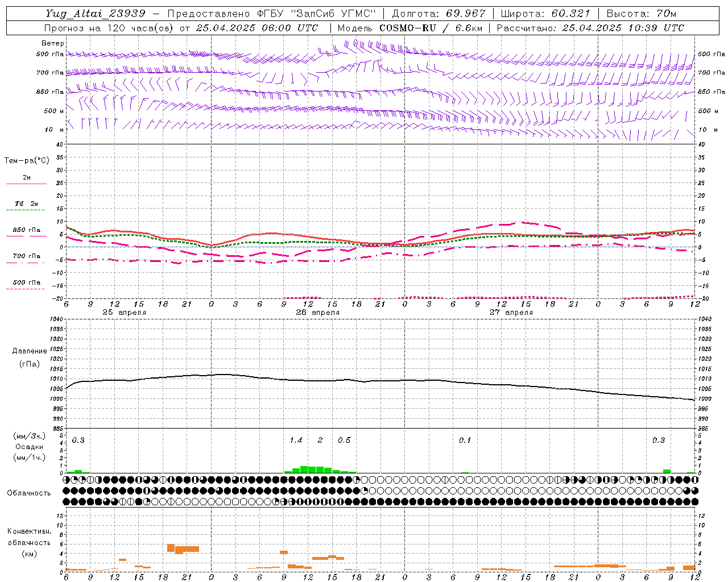Click the (км) convective cloud unit label
This screenshot has height=582, width=728.
29,554
